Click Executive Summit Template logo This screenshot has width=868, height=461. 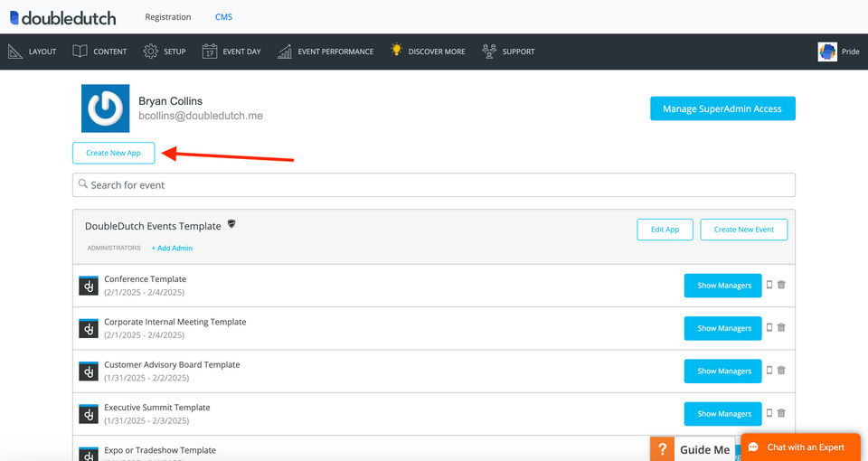coord(89,413)
